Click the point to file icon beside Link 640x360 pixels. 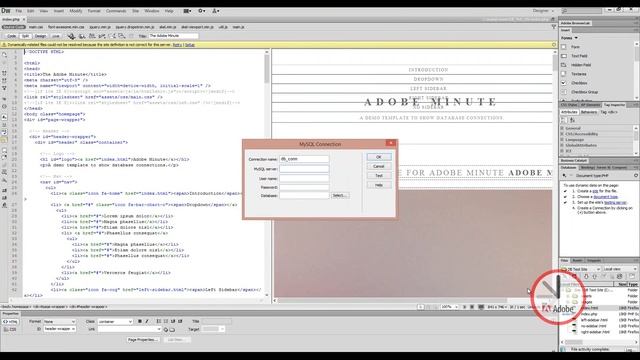[x=166, y=329]
